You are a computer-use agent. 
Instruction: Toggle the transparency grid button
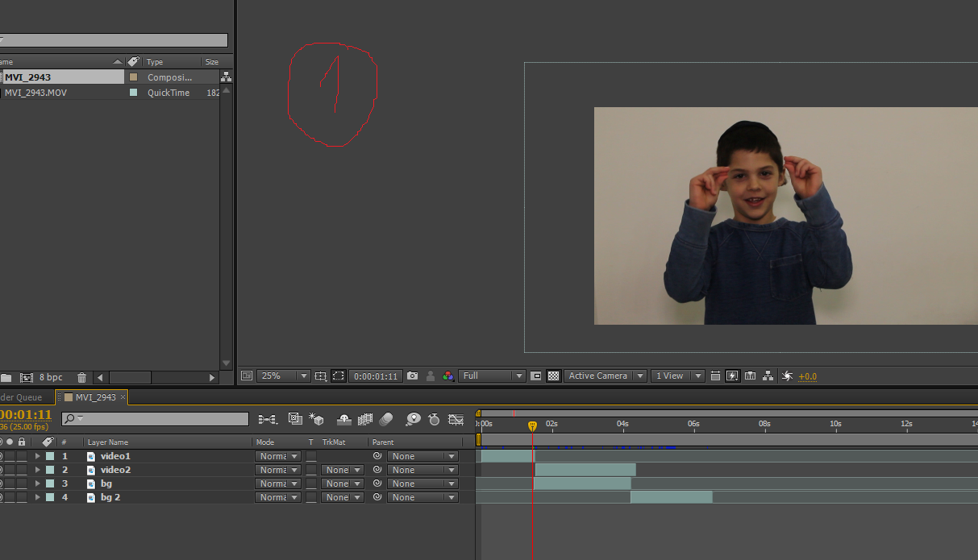(x=554, y=376)
